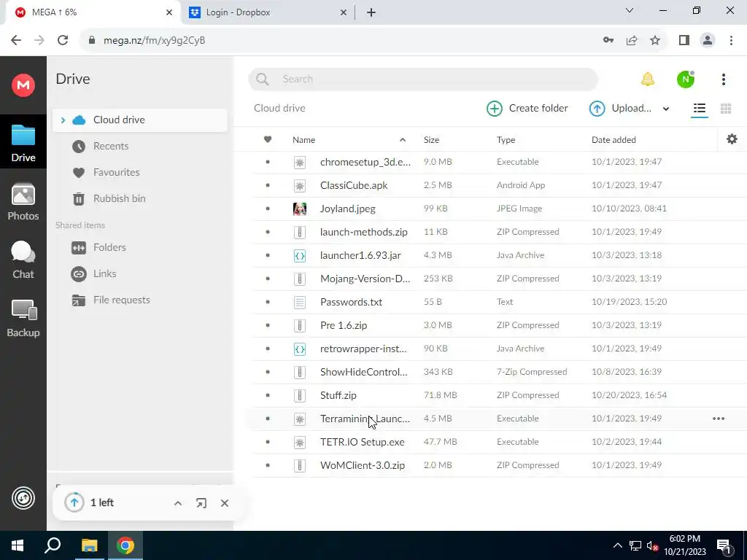The height and width of the screenshot is (560, 747).
Task: Bookmark this page star
Action: pos(655,41)
